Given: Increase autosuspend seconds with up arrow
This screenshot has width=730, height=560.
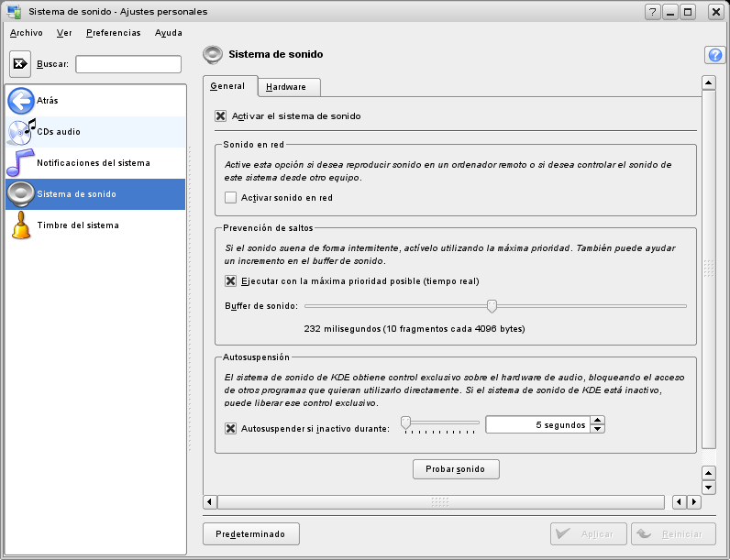Looking at the screenshot, I should tap(598, 421).
